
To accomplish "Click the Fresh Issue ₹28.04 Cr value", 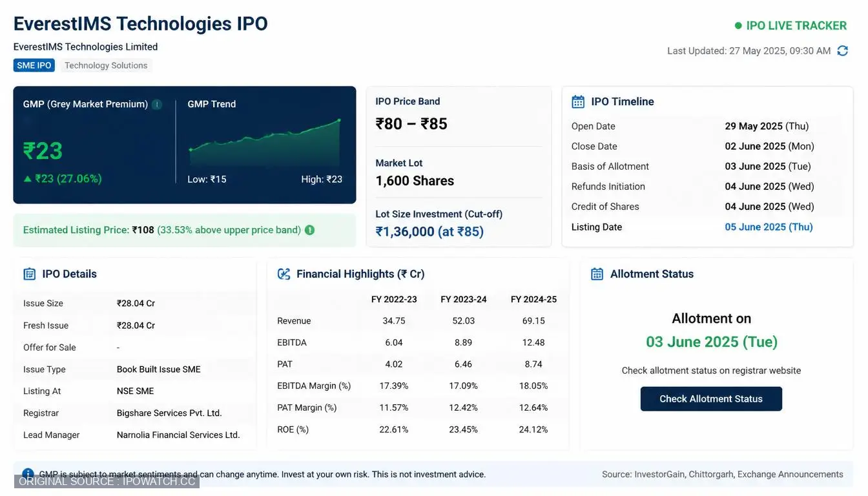I will point(136,325).
